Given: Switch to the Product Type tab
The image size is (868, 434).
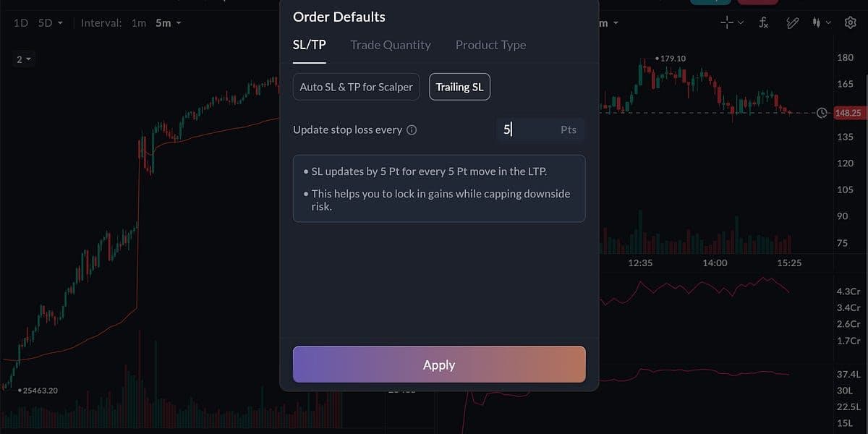Looking at the screenshot, I should click(x=490, y=45).
